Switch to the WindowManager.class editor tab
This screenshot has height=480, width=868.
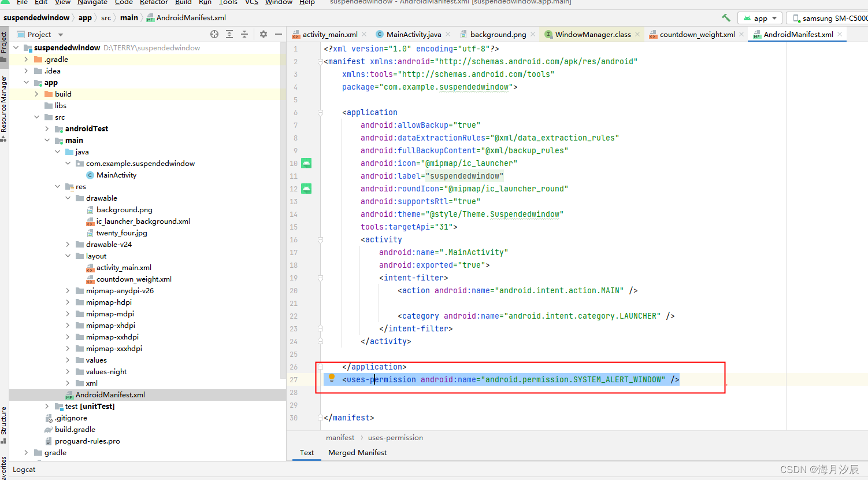[593, 34]
